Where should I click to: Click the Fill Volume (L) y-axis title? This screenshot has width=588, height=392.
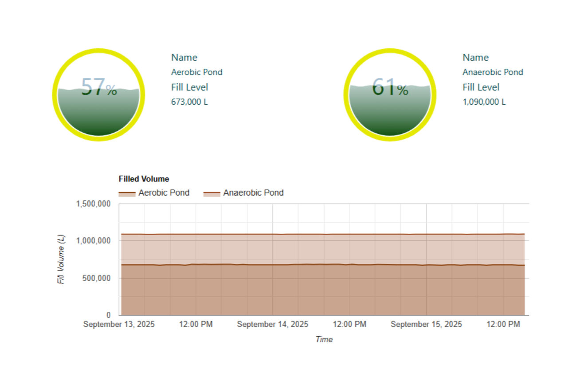61,259
